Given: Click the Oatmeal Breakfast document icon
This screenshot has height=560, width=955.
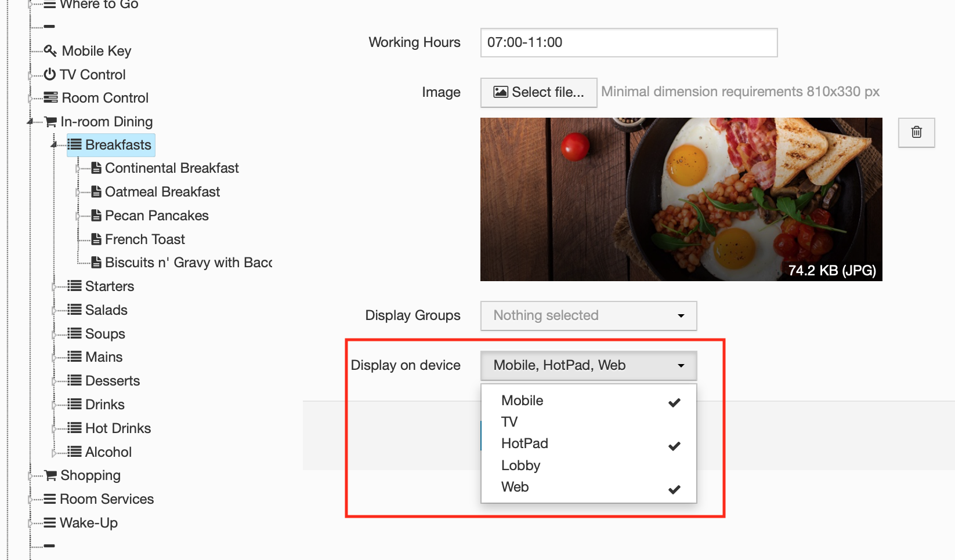Looking at the screenshot, I should (x=97, y=192).
